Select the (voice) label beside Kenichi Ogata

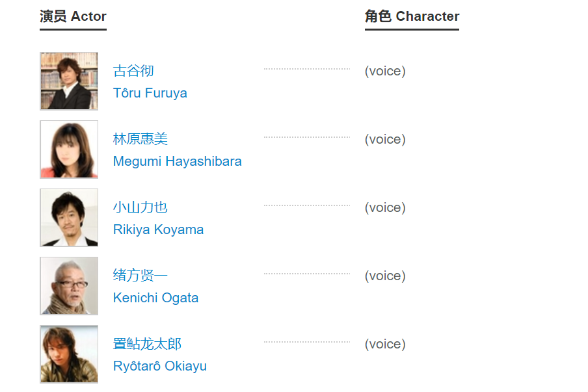pyautogui.click(x=385, y=276)
